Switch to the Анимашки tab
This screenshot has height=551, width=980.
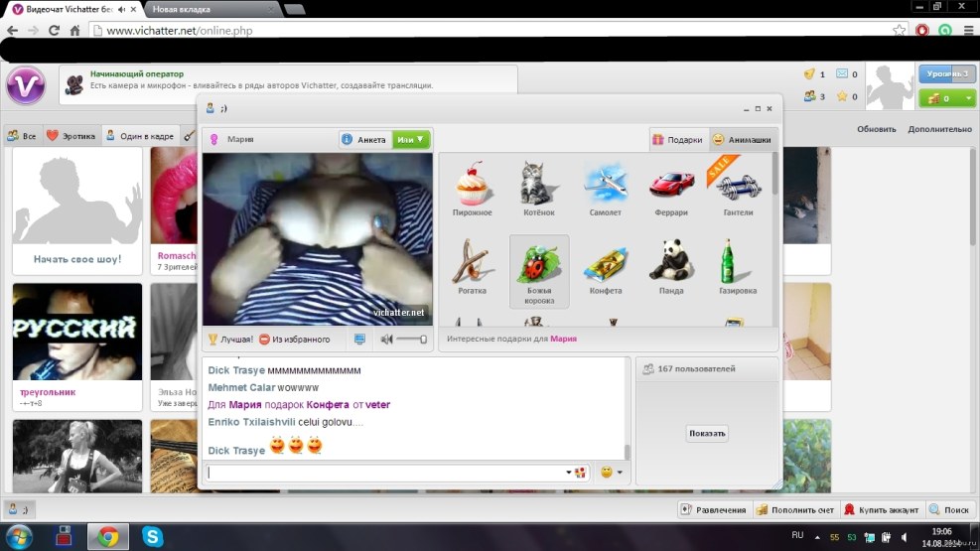pos(743,140)
